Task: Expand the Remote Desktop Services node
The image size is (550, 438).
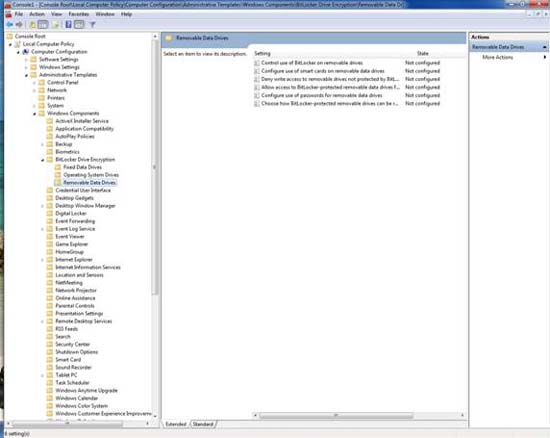Action: (42, 322)
